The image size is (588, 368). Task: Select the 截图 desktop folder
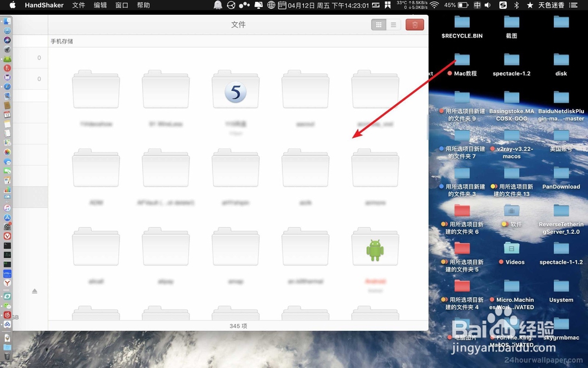(512, 26)
